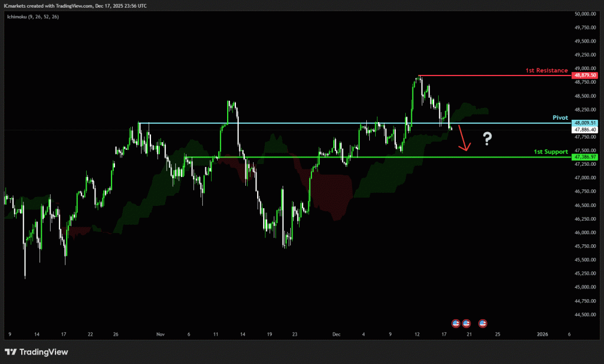
Task: Click the 50,000.00 price axis label
Action: (585, 14)
